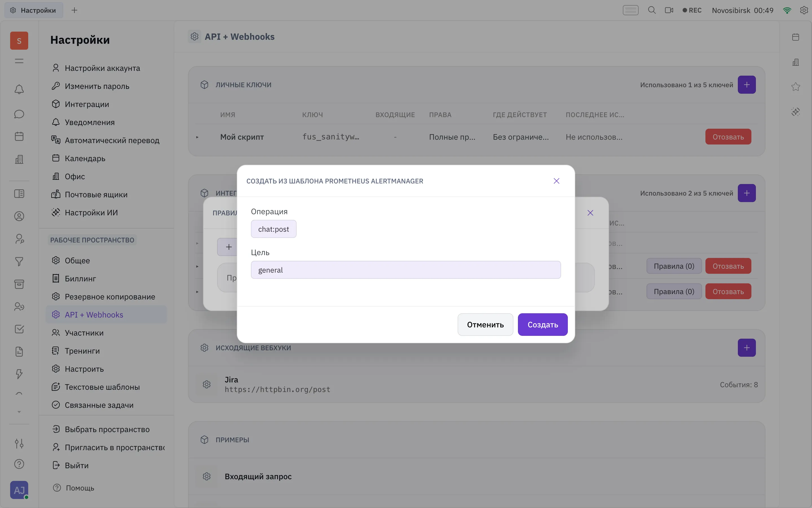Viewport: 812px width, 508px height.
Task: Open the Jira outgoing webhook entry
Action: 476,384
